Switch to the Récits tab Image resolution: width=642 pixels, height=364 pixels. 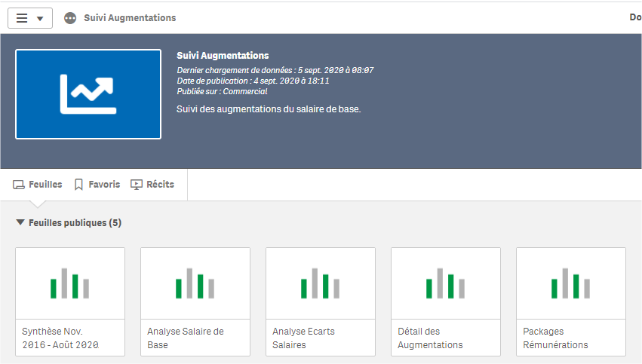coord(152,185)
